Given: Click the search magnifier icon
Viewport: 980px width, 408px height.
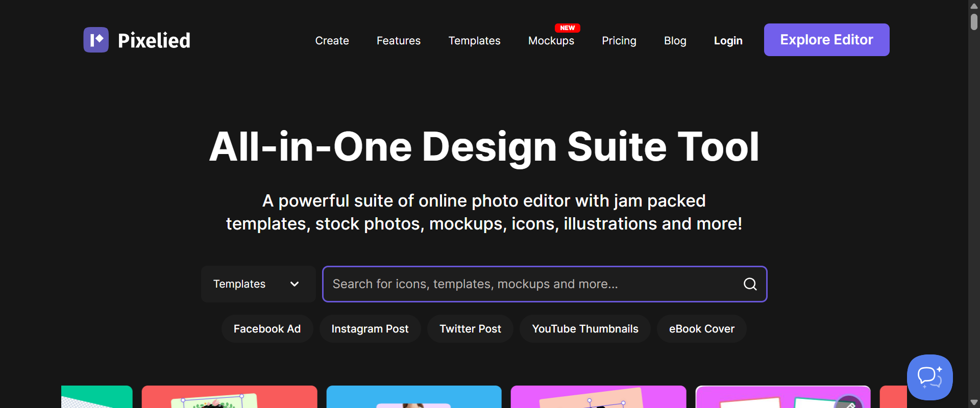Looking at the screenshot, I should (750, 284).
